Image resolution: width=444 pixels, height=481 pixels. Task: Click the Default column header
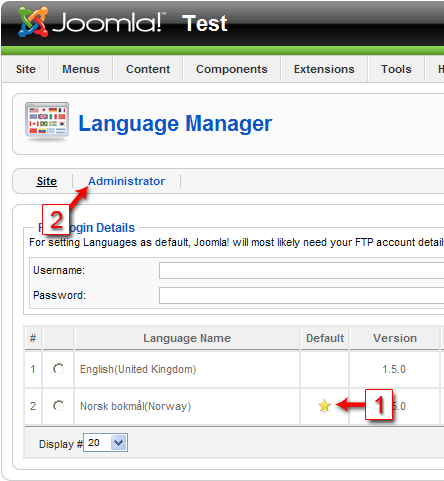325,338
